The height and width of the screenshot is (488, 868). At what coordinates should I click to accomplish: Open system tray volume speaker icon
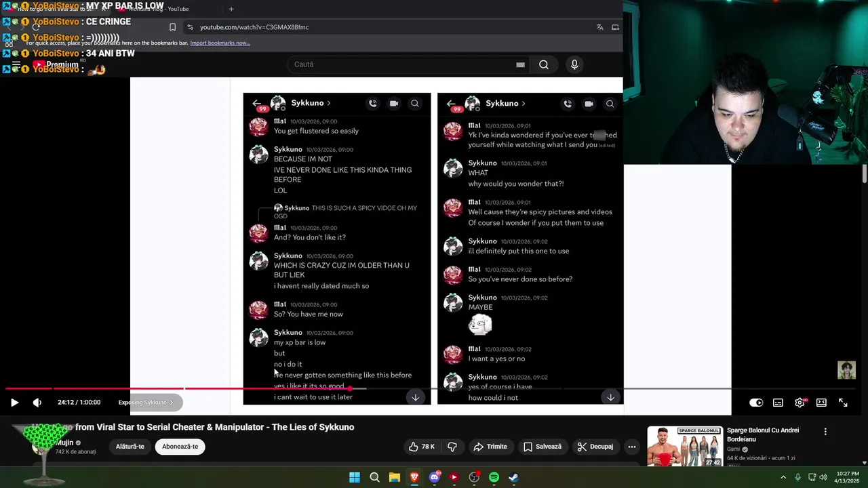pos(823,477)
